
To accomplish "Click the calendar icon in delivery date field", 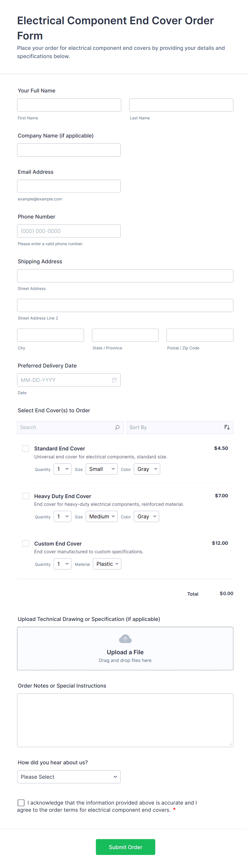I will point(114,380).
